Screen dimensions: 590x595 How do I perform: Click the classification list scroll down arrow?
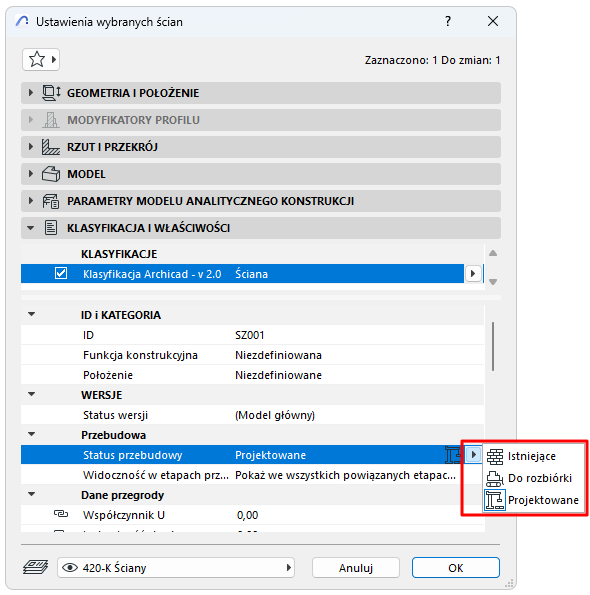493,282
